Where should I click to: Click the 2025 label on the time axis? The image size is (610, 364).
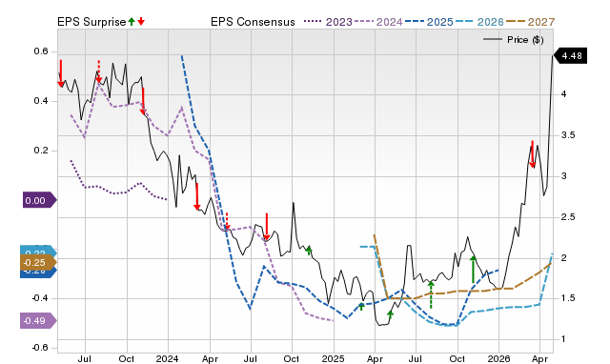tap(333, 358)
